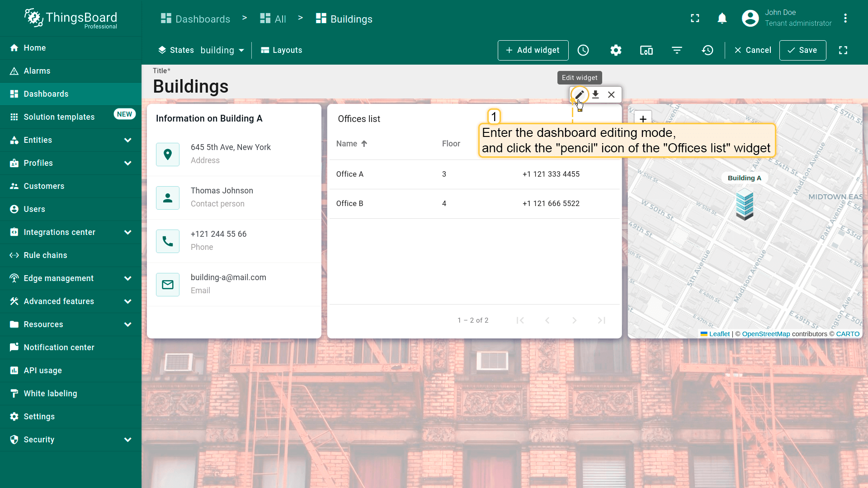Remove the Offices list widget
The height and width of the screenshot is (488, 868).
pyautogui.click(x=611, y=94)
